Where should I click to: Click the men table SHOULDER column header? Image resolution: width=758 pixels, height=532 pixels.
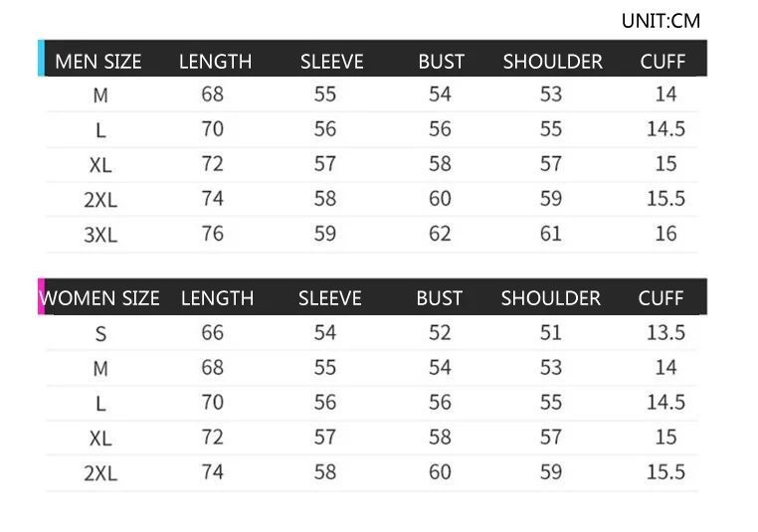point(552,62)
